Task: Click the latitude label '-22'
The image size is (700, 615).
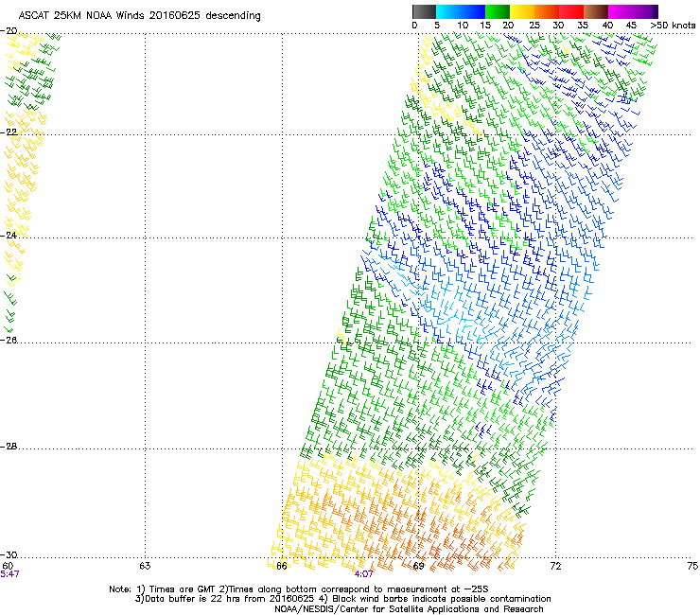Action: click(x=9, y=132)
